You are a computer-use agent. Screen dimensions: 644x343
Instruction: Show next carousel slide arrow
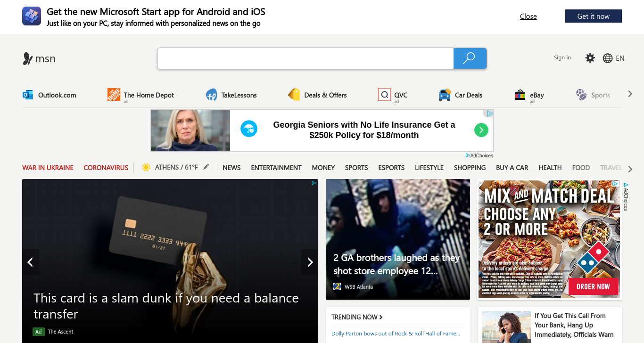click(x=310, y=262)
